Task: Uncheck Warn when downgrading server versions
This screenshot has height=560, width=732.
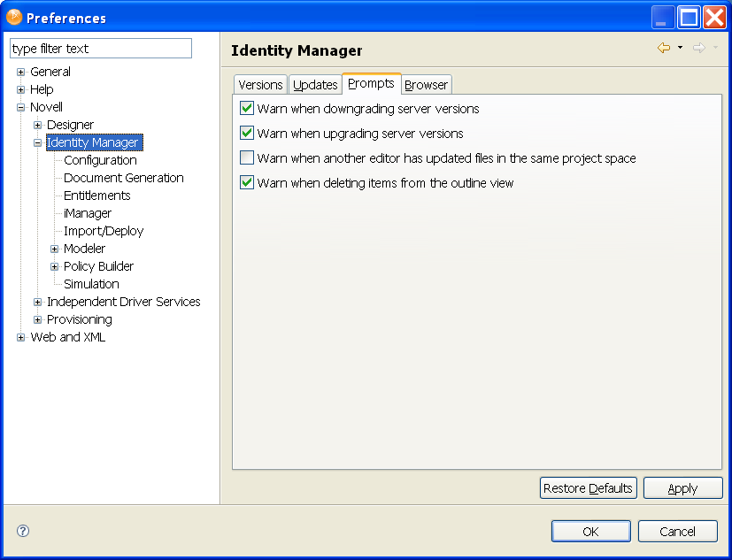Action: coord(247,109)
